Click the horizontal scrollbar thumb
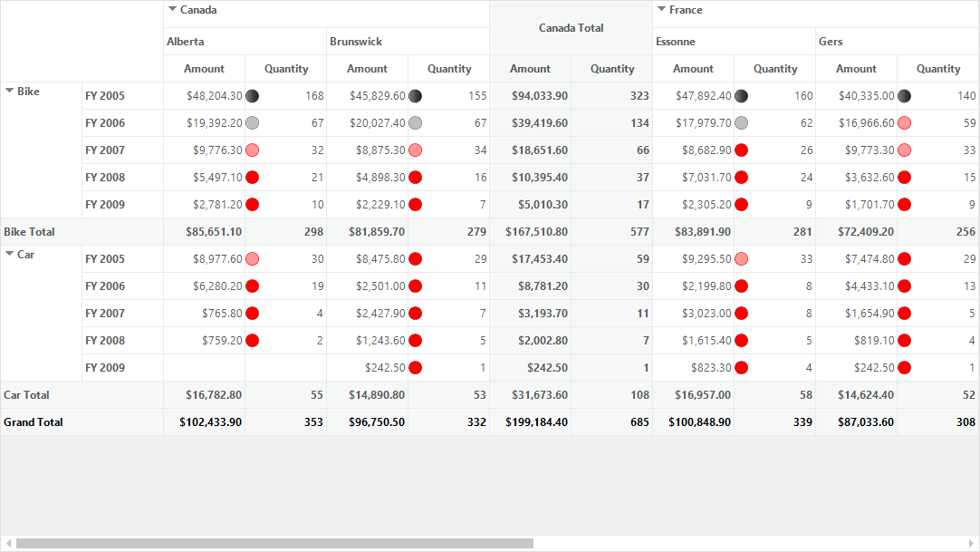Image resolution: width=980 pixels, height=552 pixels. coord(275,543)
